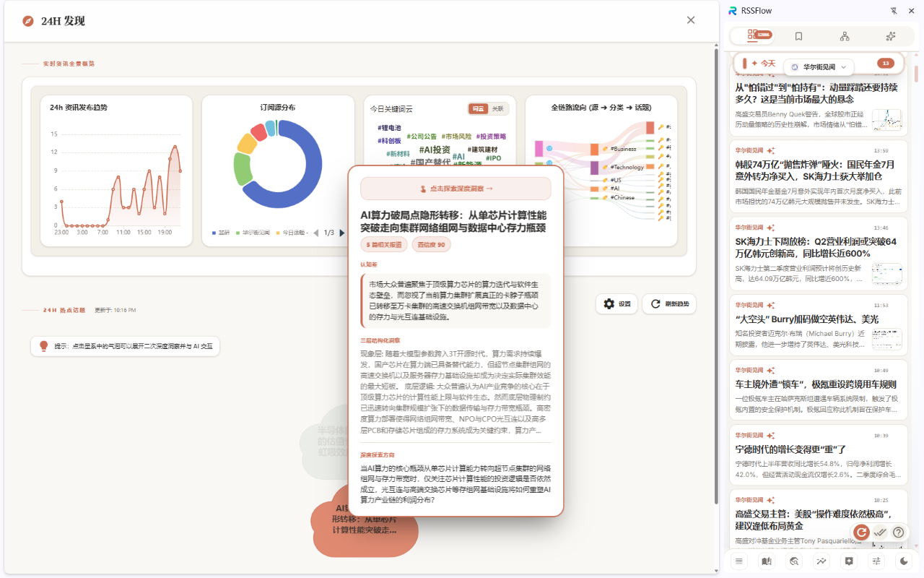Viewport: 924px width, 578px height.
Task: Click the #科创板 keyword
Action: click(x=389, y=141)
